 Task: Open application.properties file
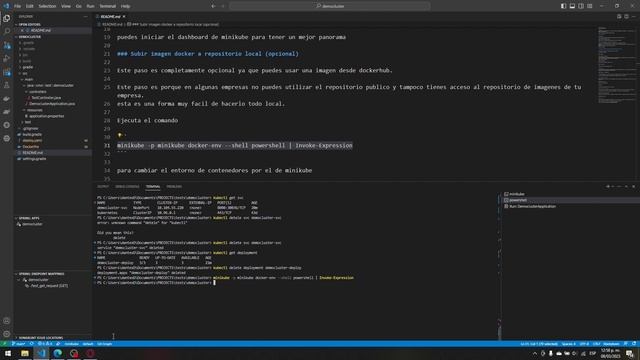click(46, 116)
